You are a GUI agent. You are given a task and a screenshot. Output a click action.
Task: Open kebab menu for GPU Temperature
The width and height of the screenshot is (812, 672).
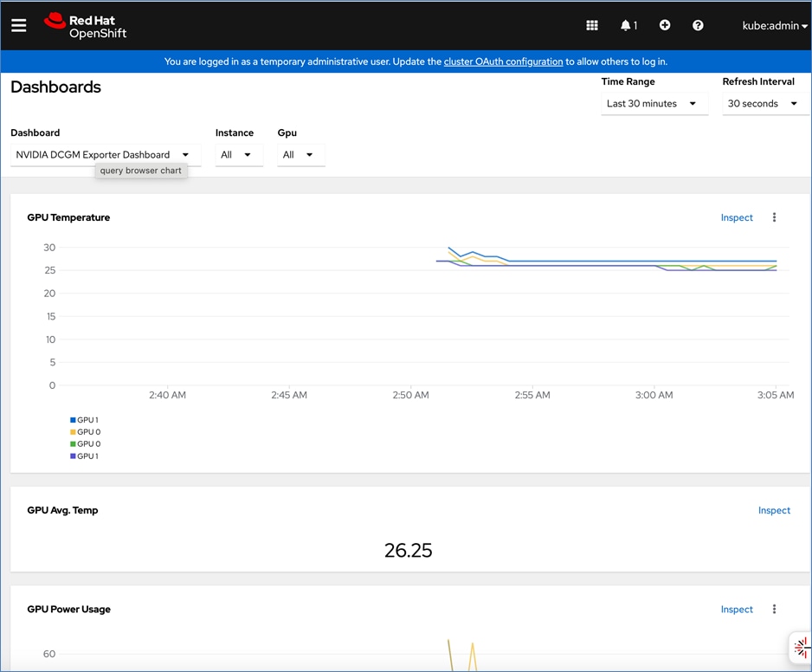coord(774,217)
